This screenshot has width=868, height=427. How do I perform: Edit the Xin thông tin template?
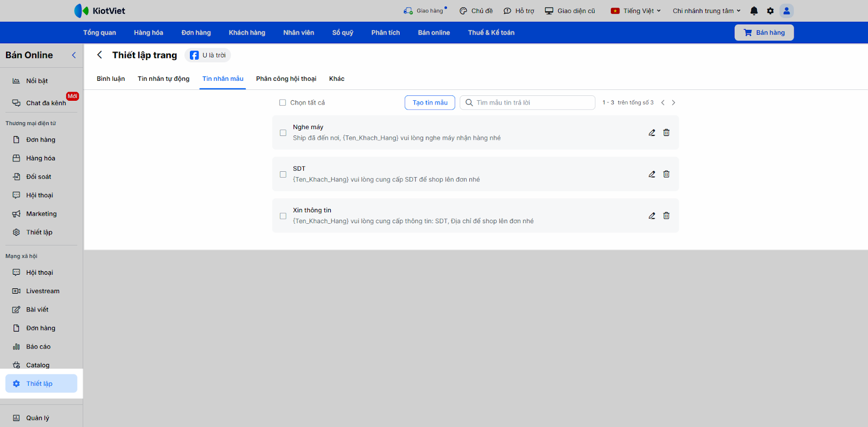[652, 216]
